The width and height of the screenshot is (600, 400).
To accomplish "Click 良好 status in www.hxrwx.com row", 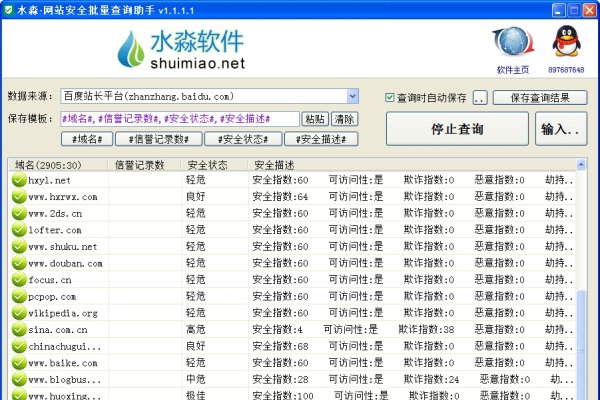I will [x=196, y=196].
